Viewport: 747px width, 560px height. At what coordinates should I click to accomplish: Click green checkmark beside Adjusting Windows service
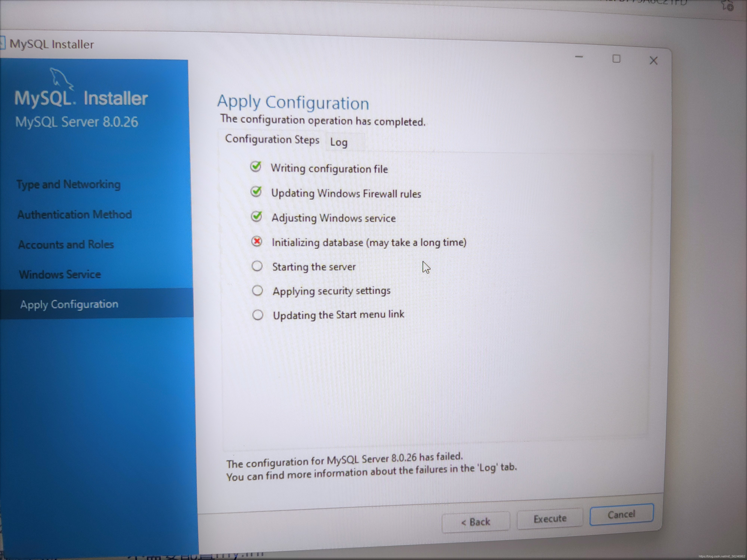click(257, 216)
